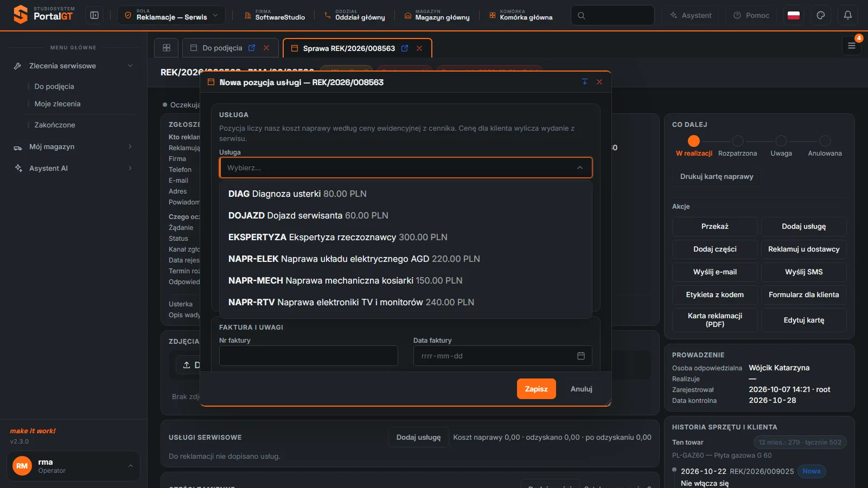Choose NAPR-RTV Naprawa elektroniki TV option
The height and width of the screenshot is (488, 868).
pos(406,302)
